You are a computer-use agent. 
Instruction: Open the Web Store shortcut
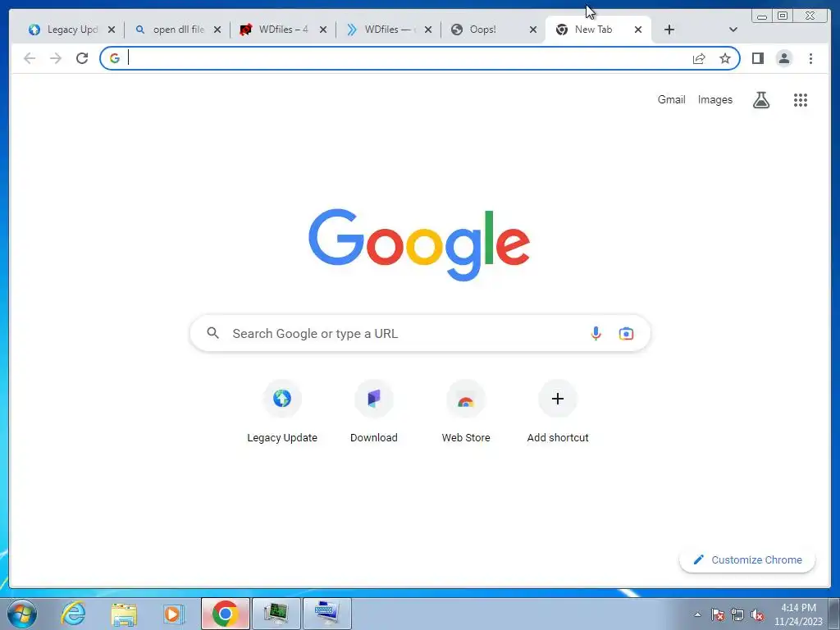tap(466, 412)
